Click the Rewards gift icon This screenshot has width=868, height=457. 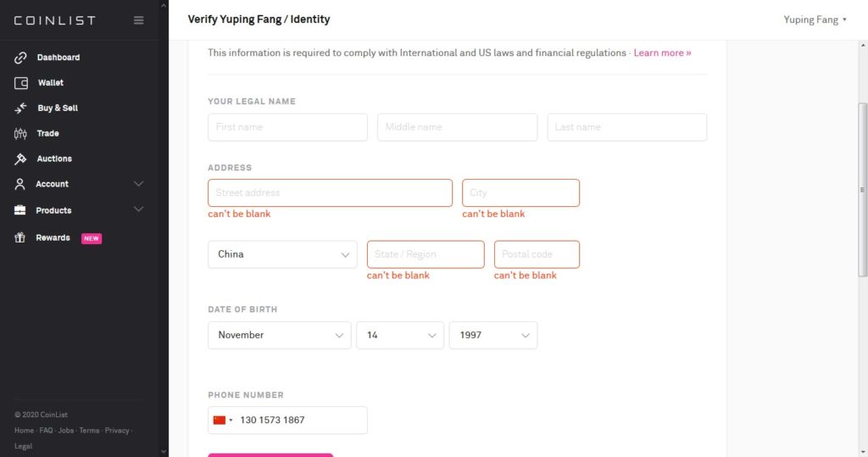[x=20, y=237]
